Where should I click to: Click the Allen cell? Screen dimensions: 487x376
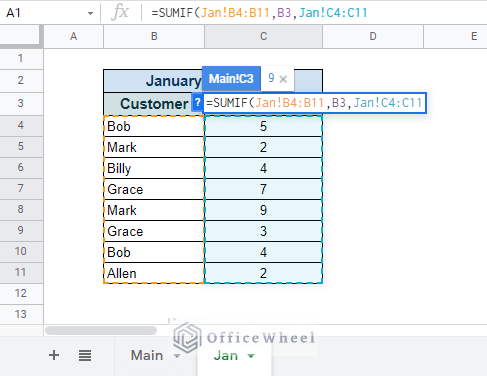[x=154, y=273]
